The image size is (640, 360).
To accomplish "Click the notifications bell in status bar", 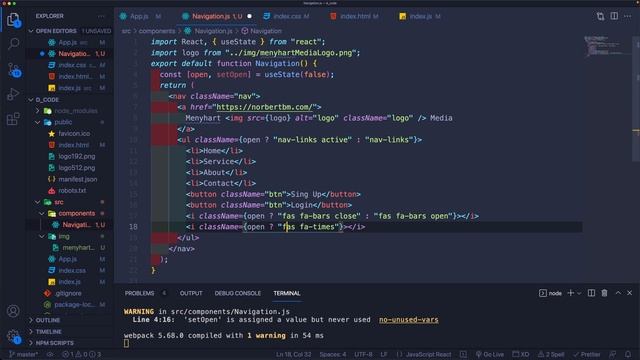I will 628,354.
